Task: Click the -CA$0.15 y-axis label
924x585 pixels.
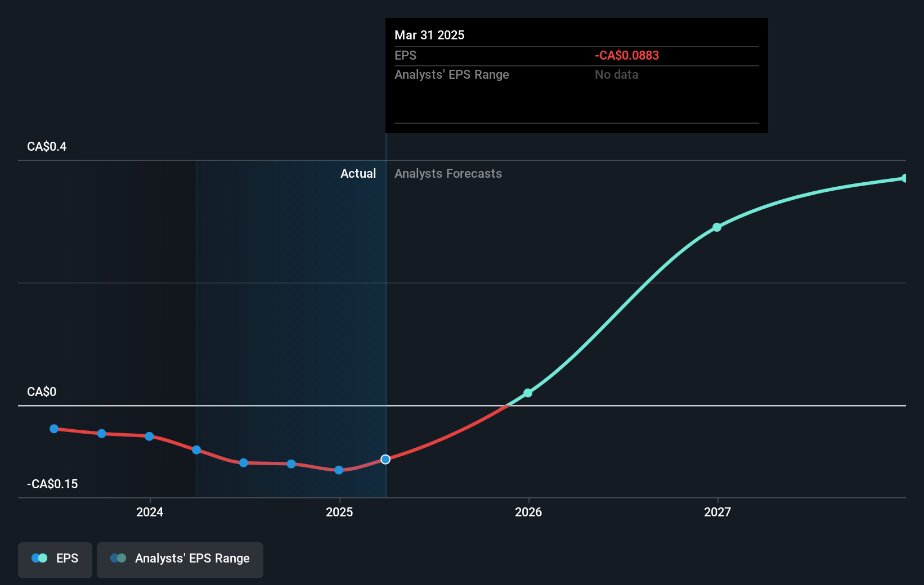Action: (x=52, y=484)
